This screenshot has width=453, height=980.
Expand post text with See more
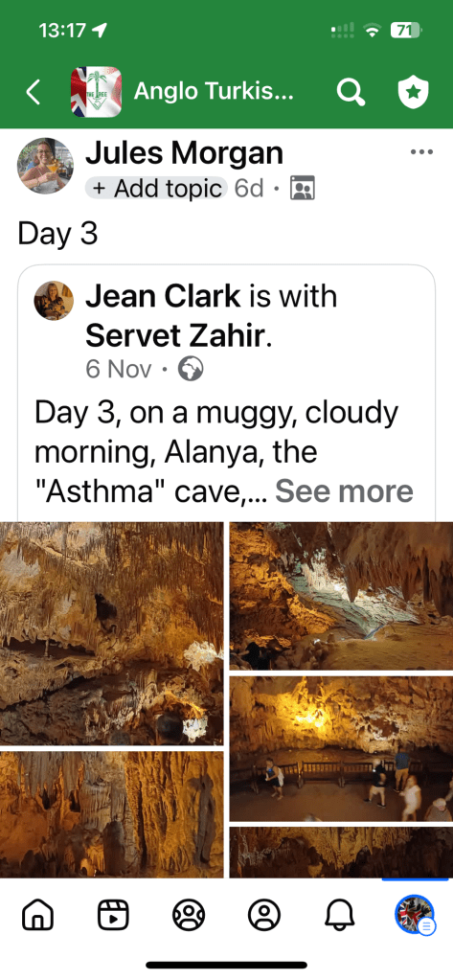tap(344, 491)
